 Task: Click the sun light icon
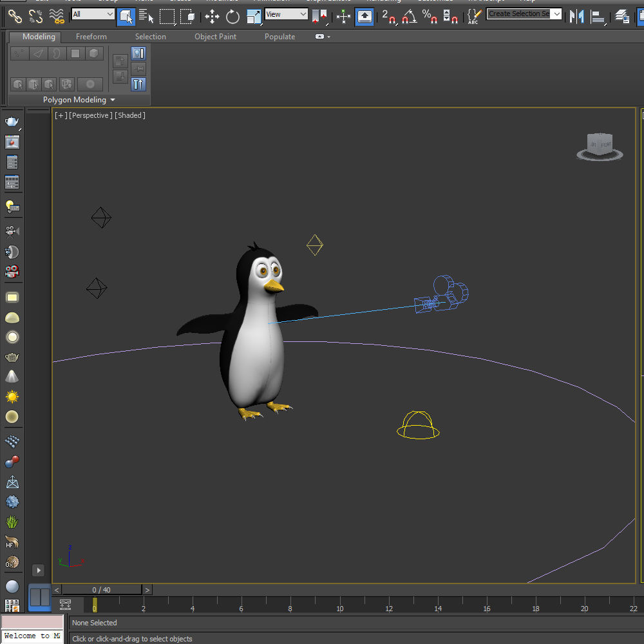[x=12, y=397]
